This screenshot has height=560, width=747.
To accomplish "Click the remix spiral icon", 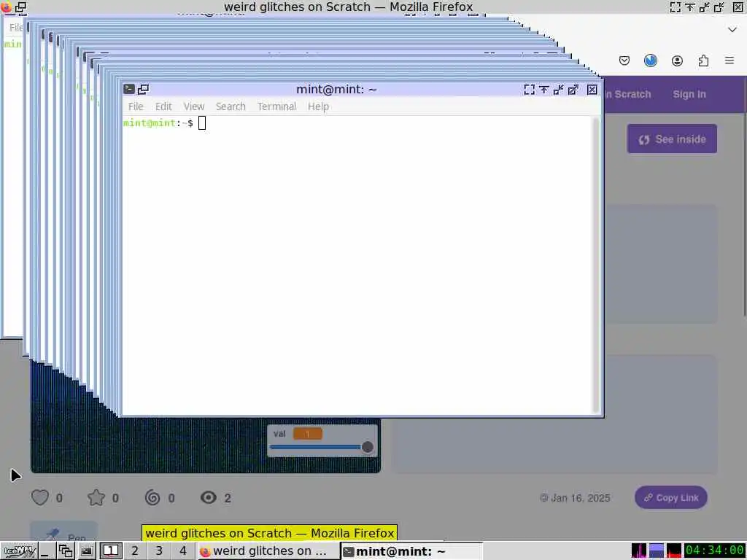I will (152, 497).
